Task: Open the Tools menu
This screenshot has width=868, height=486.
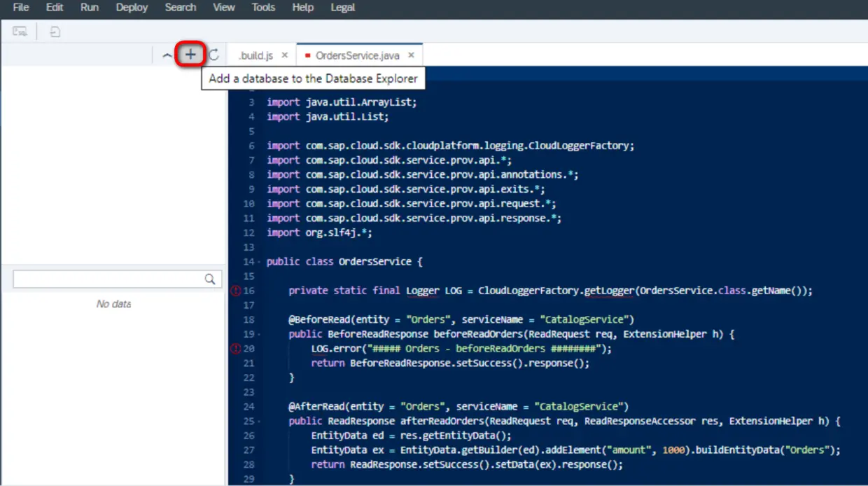Action: click(x=263, y=8)
